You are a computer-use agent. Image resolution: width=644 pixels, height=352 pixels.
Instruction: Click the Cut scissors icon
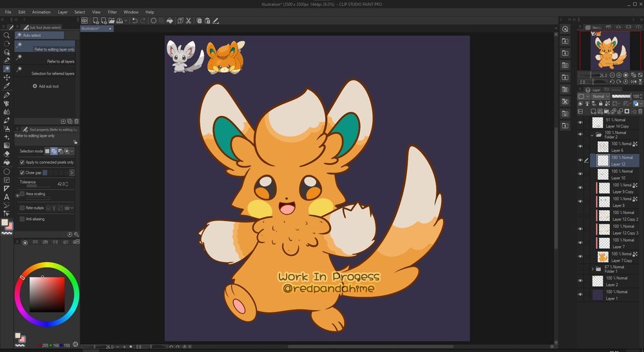(189, 21)
